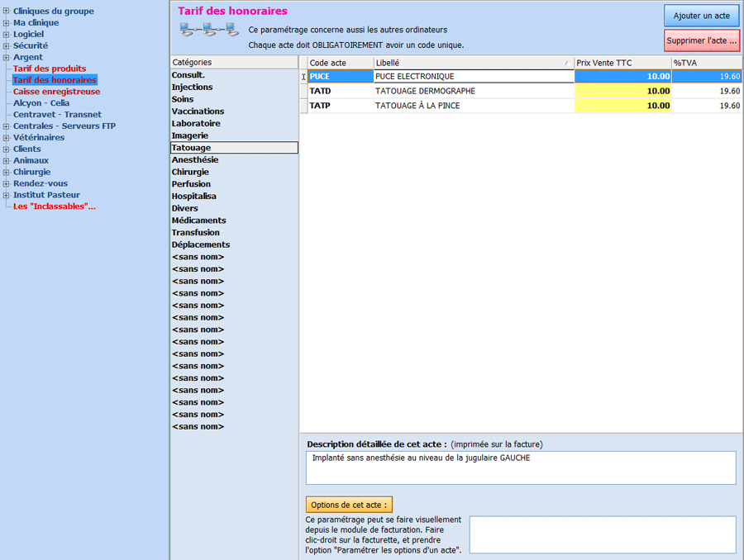Click the empty act options box

[x=602, y=534]
